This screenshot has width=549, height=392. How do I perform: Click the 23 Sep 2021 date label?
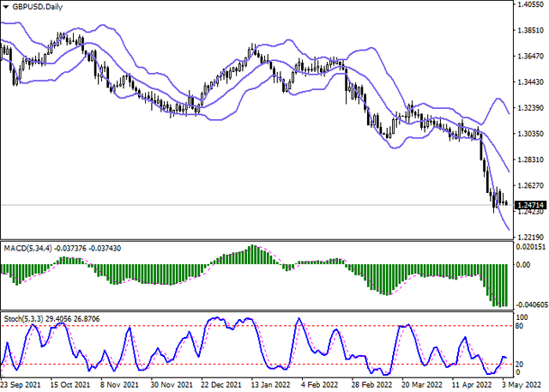(23, 385)
